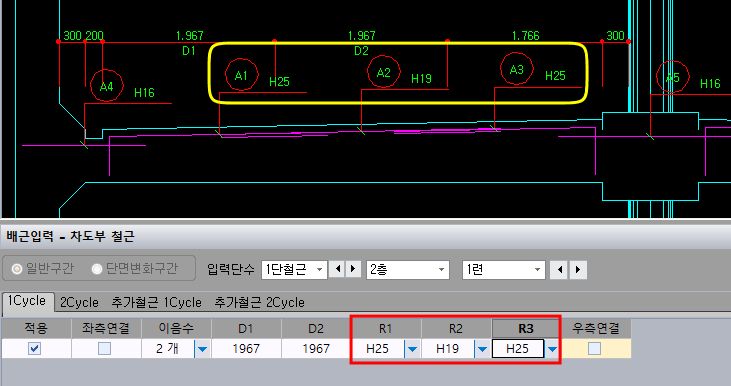This screenshot has height=386, width=731.
Task: Toggle the 좌측연결 checkbox
Action: [104, 348]
